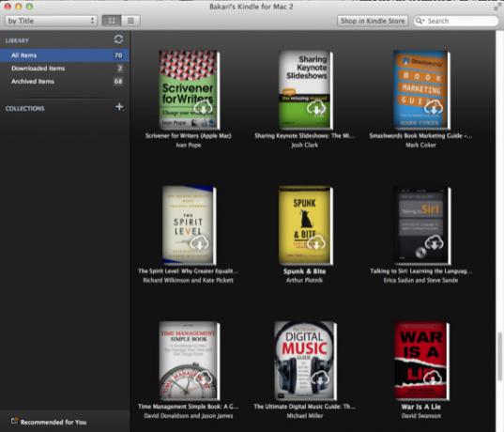The image size is (504, 432).
Task: Click the Archived Items count badge 68
Action: [x=118, y=82]
